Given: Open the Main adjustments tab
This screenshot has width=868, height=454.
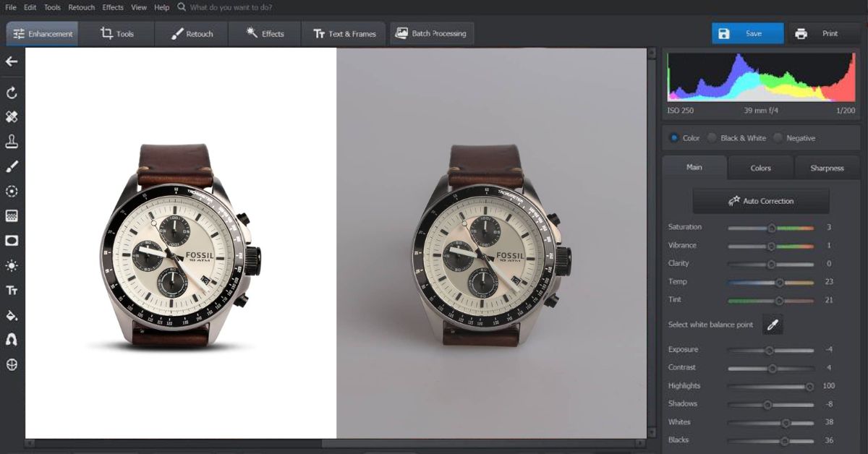Looking at the screenshot, I should coord(694,167).
